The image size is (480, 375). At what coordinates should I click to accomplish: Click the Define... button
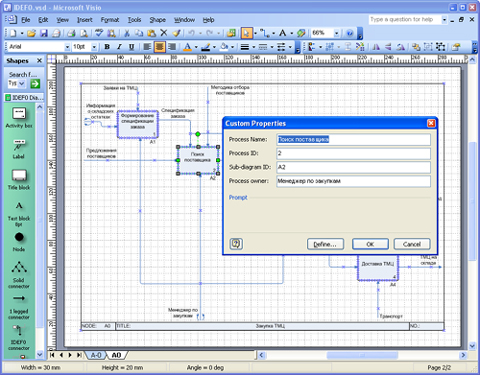pyautogui.click(x=325, y=244)
